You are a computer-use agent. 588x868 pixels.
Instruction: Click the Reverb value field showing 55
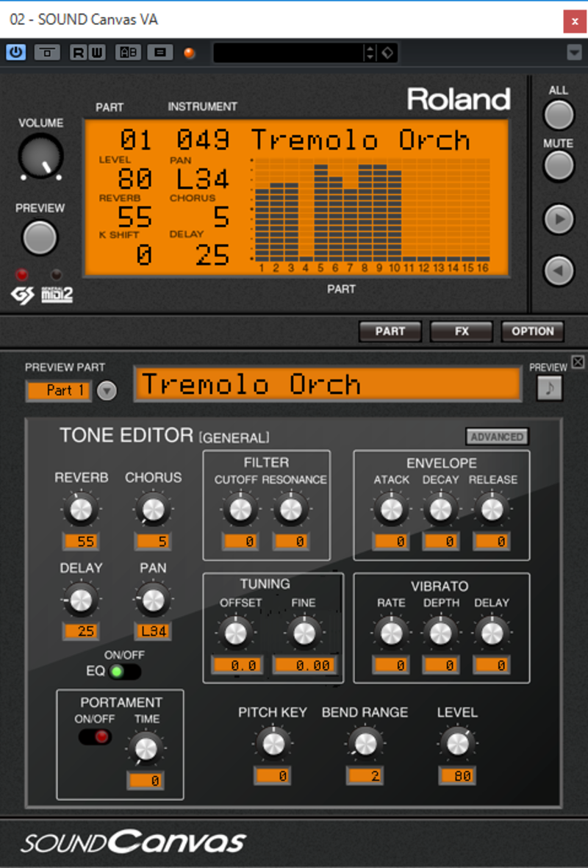pos(81,541)
